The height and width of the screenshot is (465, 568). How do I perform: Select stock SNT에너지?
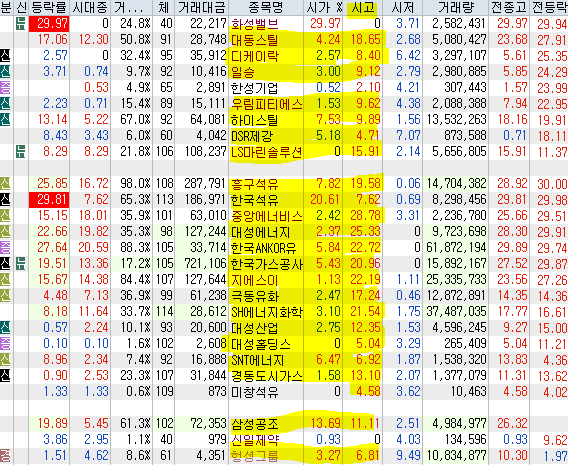pos(258,359)
